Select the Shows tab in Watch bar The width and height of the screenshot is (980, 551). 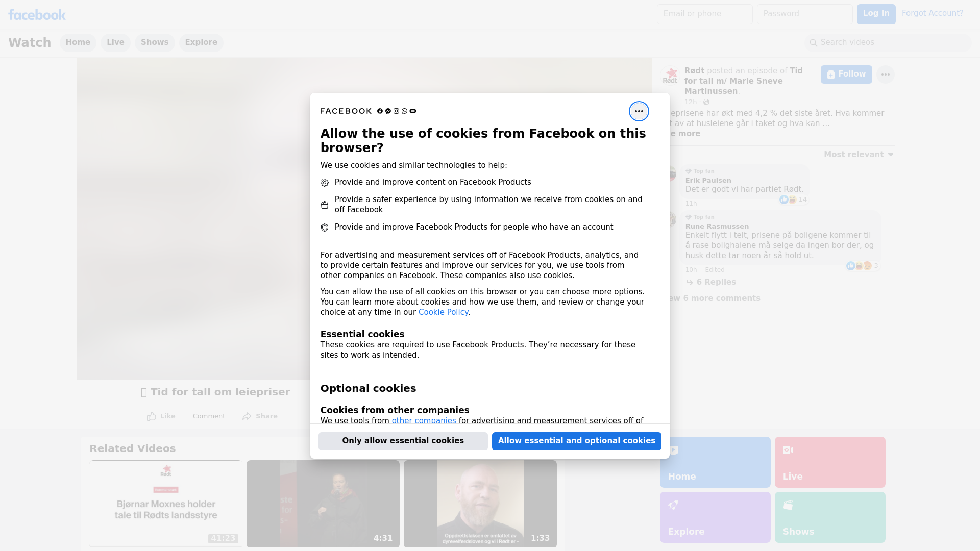coord(155,43)
